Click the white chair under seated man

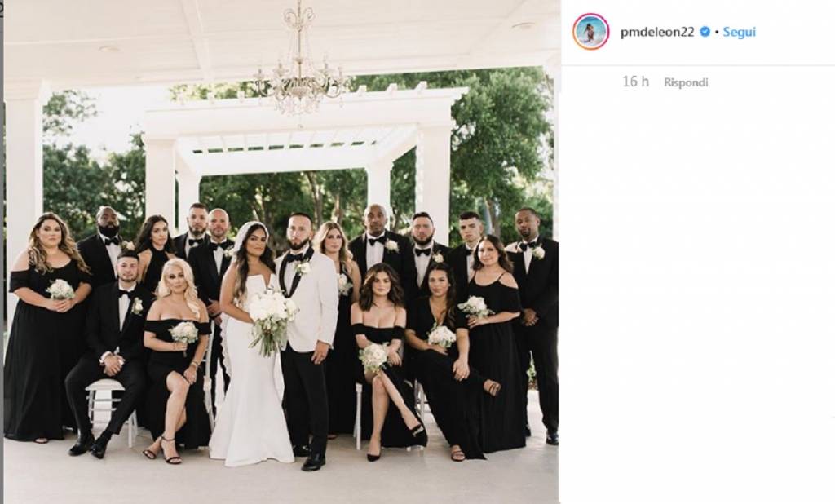click(111, 409)
